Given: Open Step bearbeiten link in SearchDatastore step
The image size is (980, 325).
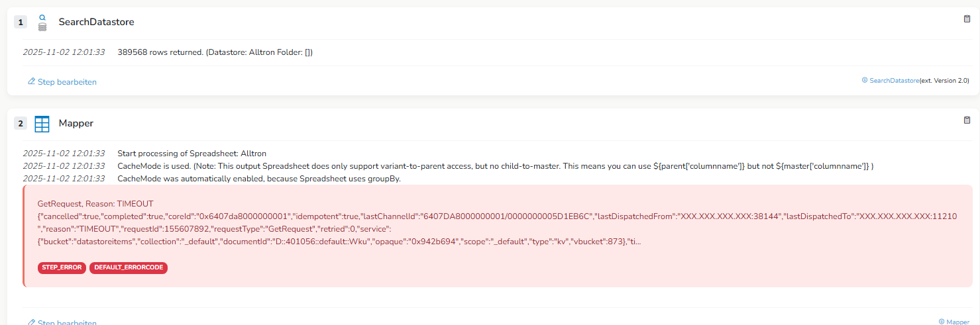Looking at the screenshot, I should [67, 82].
